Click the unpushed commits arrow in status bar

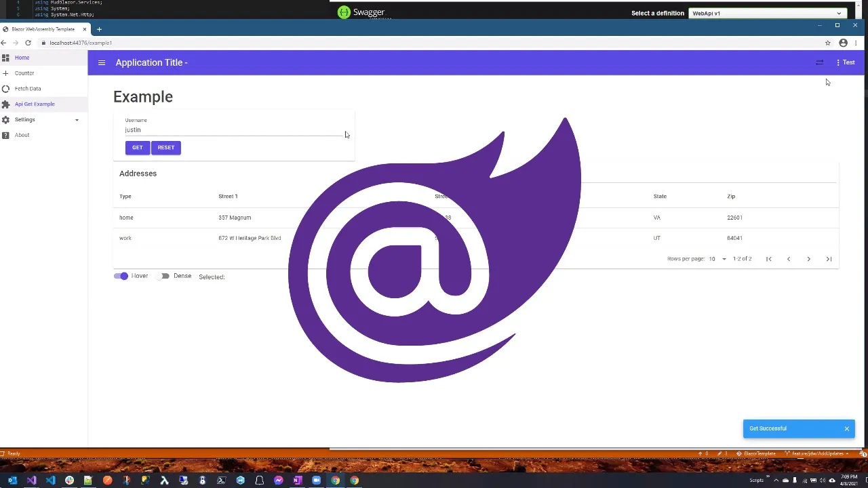point(705,453)
